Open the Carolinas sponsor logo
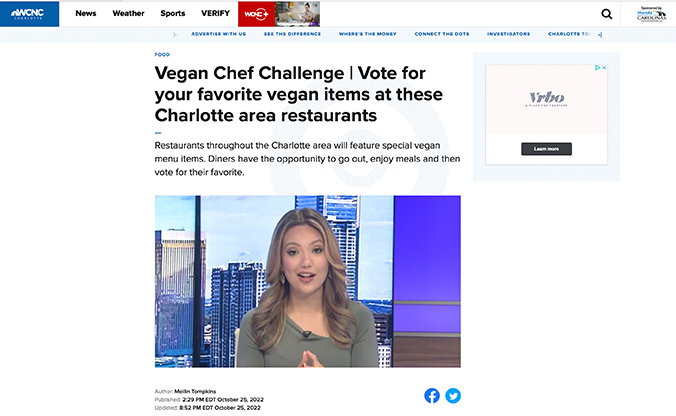This screenshot has width=676, height=416. (x=651, y=14)
